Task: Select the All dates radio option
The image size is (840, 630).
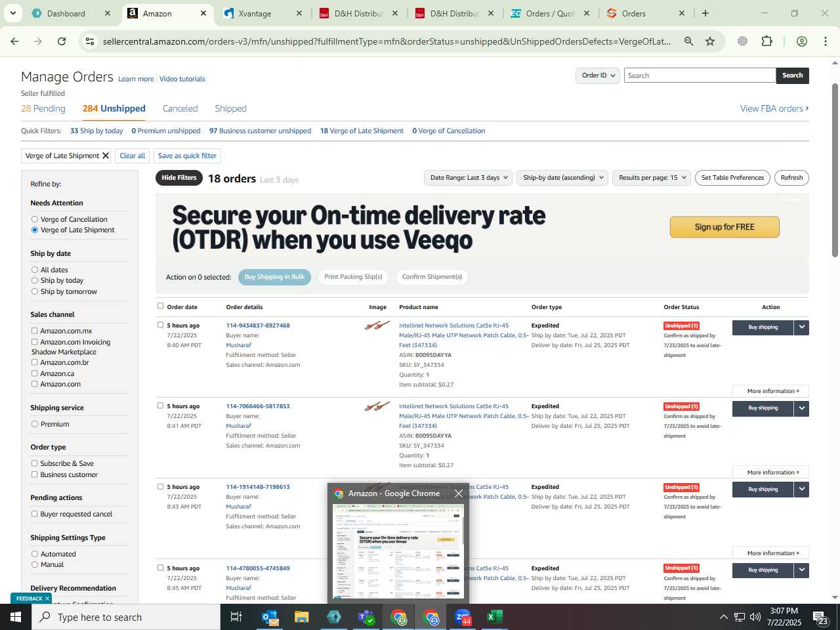Action: 35,270
